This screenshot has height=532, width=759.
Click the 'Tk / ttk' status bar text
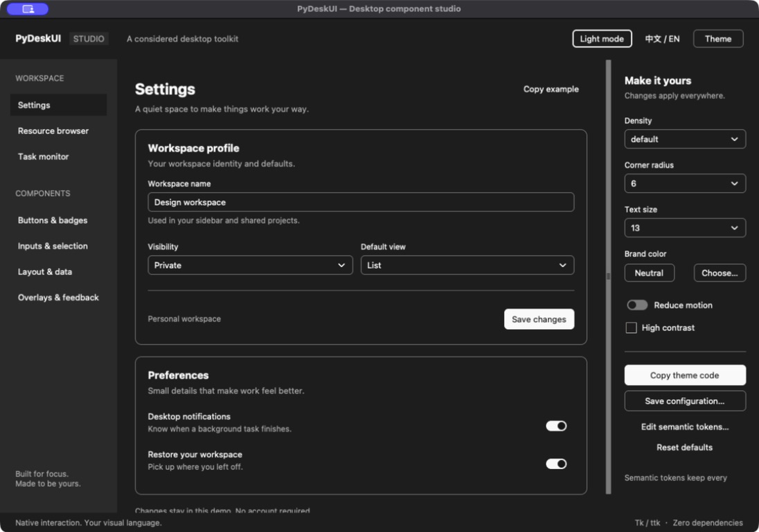tap(647, 523)
